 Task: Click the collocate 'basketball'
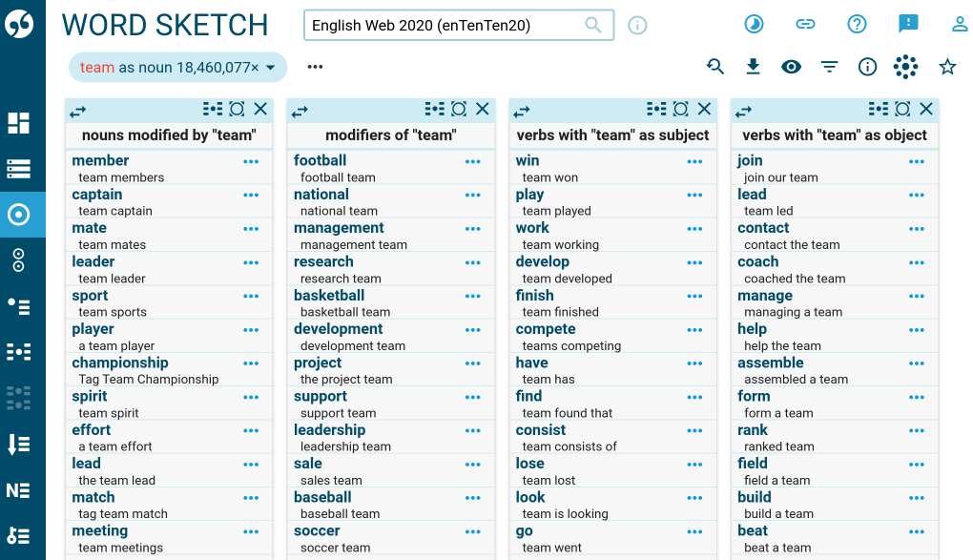click(x=329, y=296)
